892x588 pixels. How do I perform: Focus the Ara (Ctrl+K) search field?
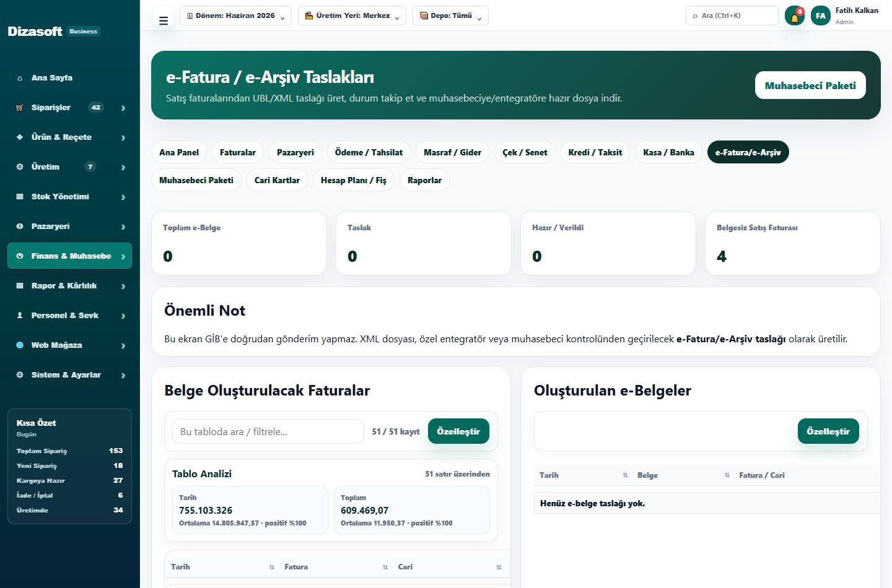pyautogui.click(x=732, y=15)
